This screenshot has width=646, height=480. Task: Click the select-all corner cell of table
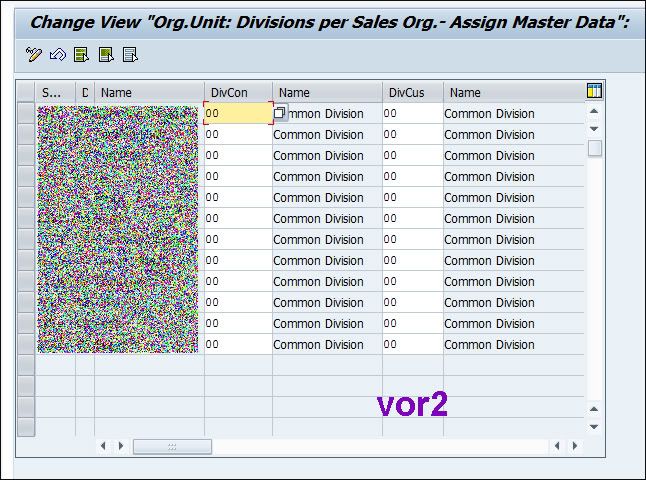[26, 92]
